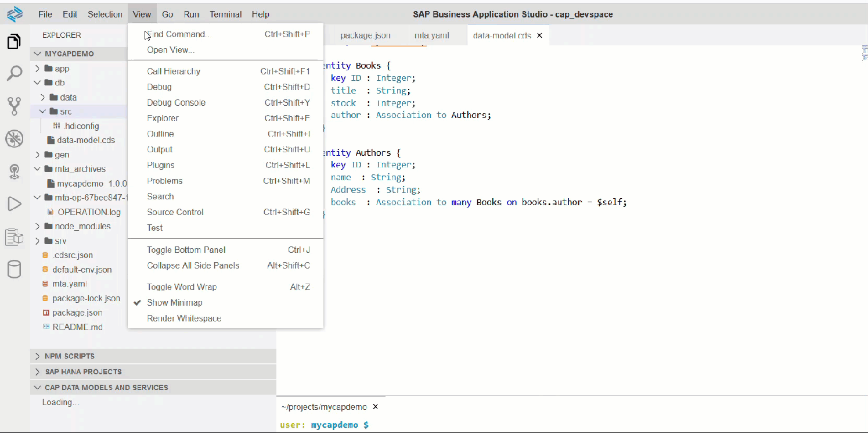The image size is (868, 433).
Task: Collapse the db folder
Action: 37,83
